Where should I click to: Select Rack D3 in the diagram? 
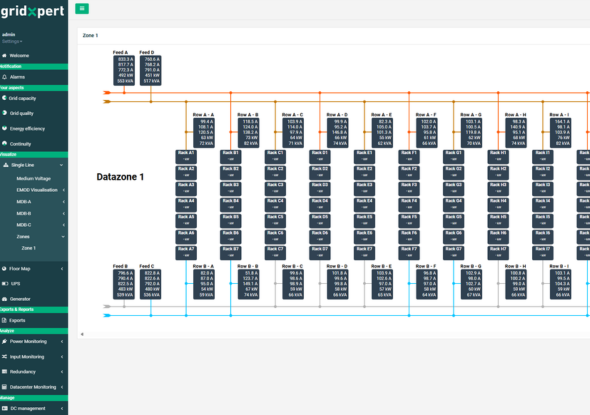click(x=320, y=189)
